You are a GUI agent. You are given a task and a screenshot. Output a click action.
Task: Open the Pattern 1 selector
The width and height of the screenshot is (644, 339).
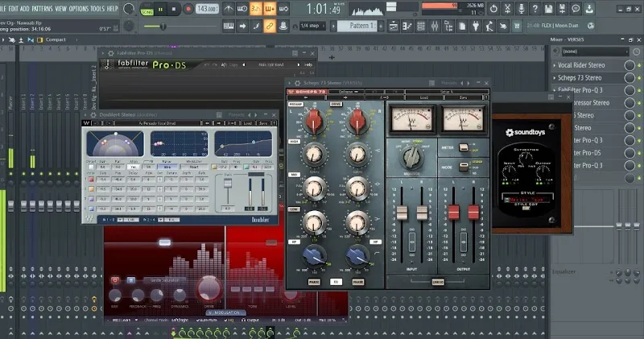[357, 26]
